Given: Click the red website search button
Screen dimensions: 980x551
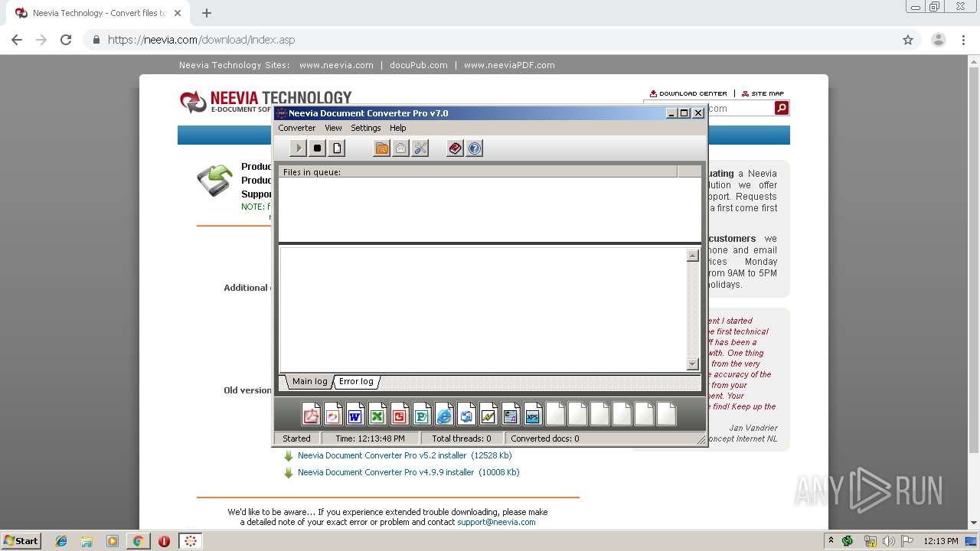Looking at the screenshot, I should tap(782, 109).
